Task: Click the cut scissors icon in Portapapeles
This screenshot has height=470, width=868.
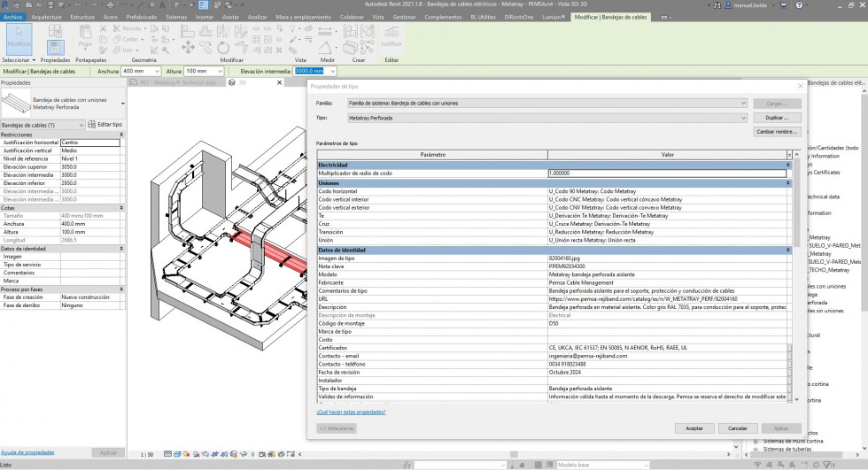Action: tap(103, 28)
